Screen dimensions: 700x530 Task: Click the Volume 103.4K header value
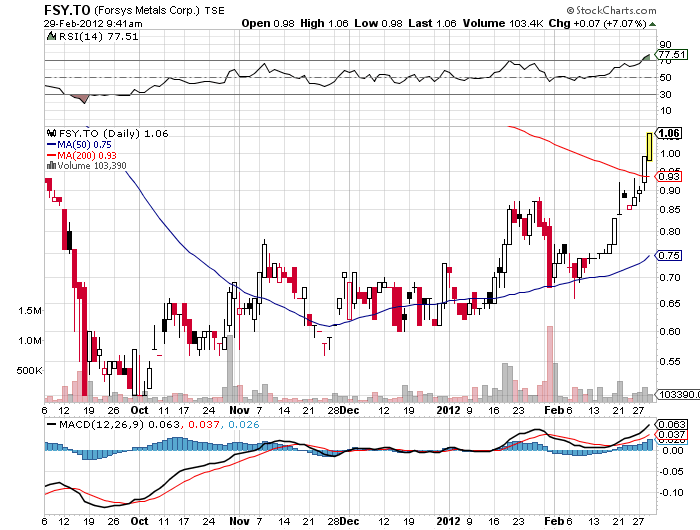click(503, 23)
